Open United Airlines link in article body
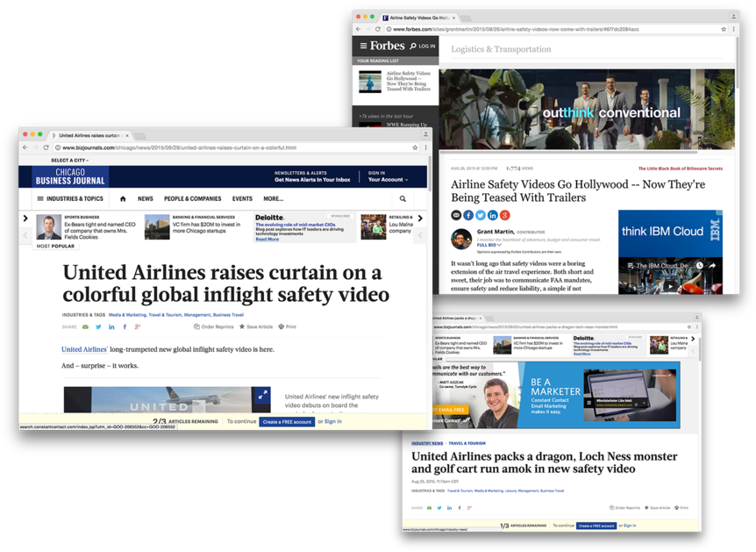Image resolution: width=756 pixels, height=552 pixels. point(84,349)
